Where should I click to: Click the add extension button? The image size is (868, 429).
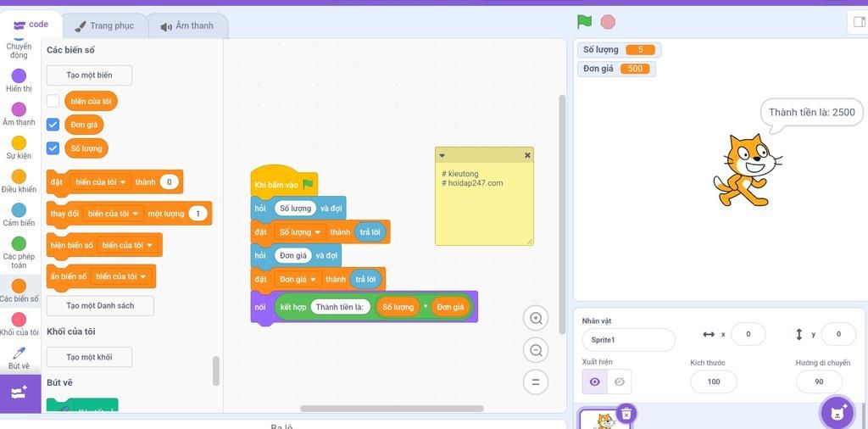(20, 393)
